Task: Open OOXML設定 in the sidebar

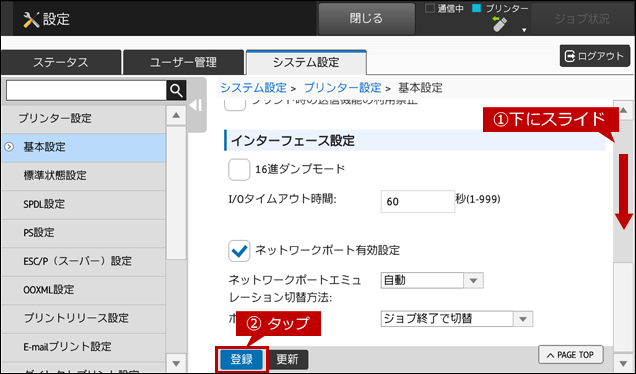Action: [x=83, y=290]
